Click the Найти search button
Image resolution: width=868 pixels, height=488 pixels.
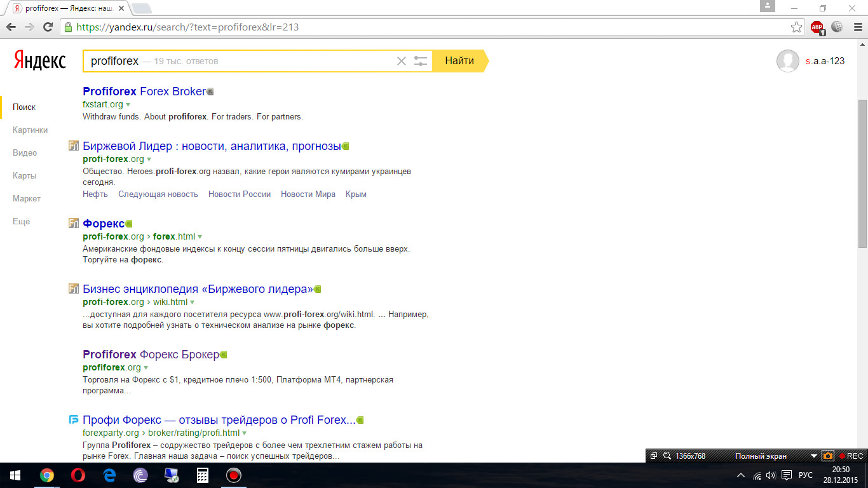point(459,61)
